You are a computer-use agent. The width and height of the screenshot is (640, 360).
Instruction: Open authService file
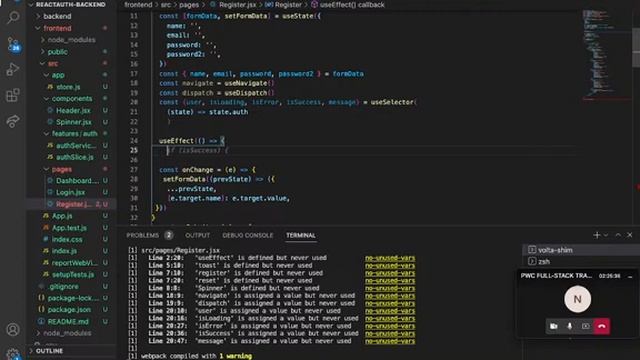[x=76, y=145]
